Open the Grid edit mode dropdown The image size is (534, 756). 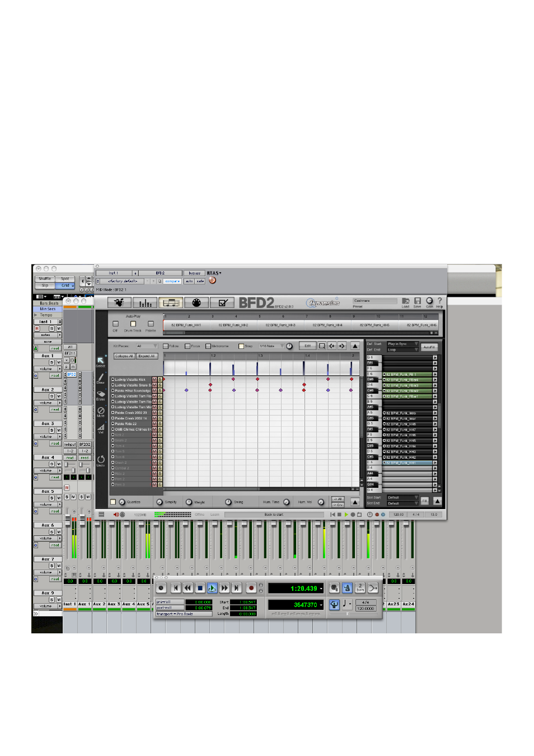(65, 286)
